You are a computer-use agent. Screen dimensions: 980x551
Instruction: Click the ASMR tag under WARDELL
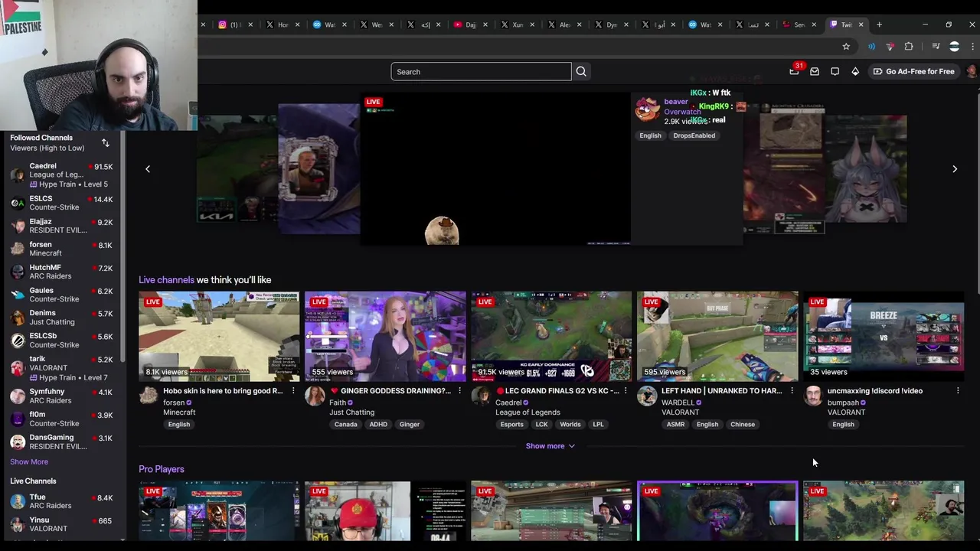[675, 425]
